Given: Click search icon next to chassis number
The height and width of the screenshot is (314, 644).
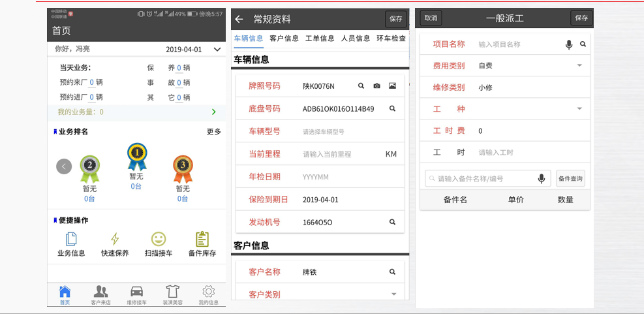Looking at the screenshot, I should [392, 108].
